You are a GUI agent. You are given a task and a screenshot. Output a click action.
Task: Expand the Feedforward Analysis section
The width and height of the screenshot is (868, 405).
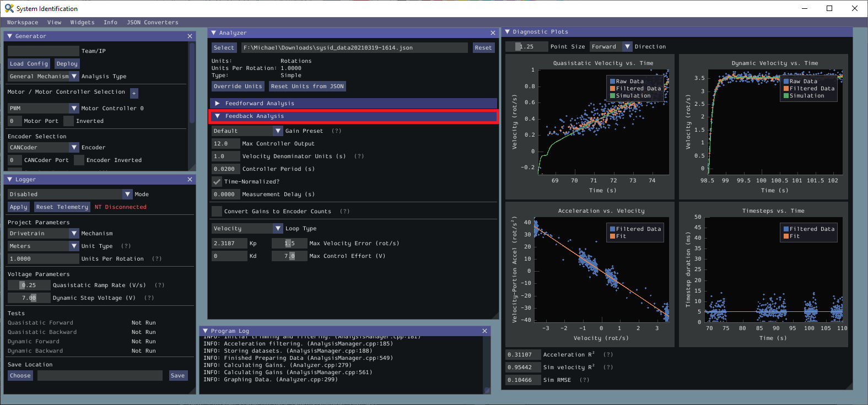pos(353,104)
